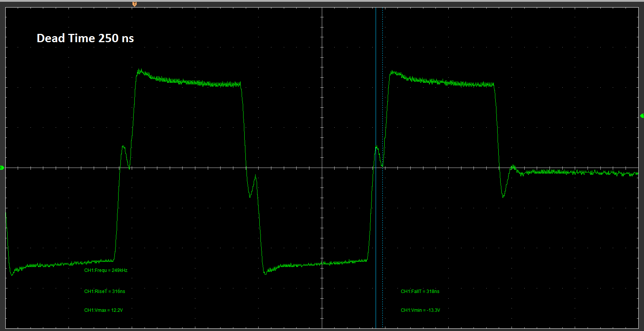This screenshot has width=644, height=331.
Task: Select the solid blue vertical cursor line
Action: 376,168
